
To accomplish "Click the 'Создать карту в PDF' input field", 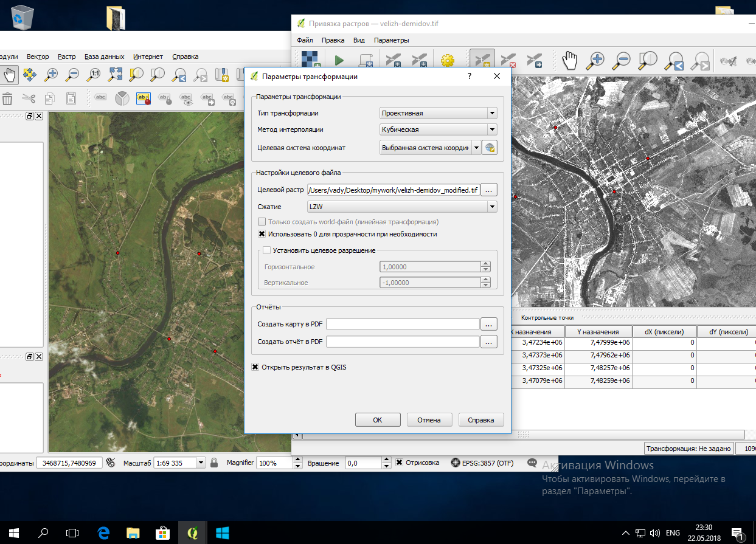I will click(403, 325).
